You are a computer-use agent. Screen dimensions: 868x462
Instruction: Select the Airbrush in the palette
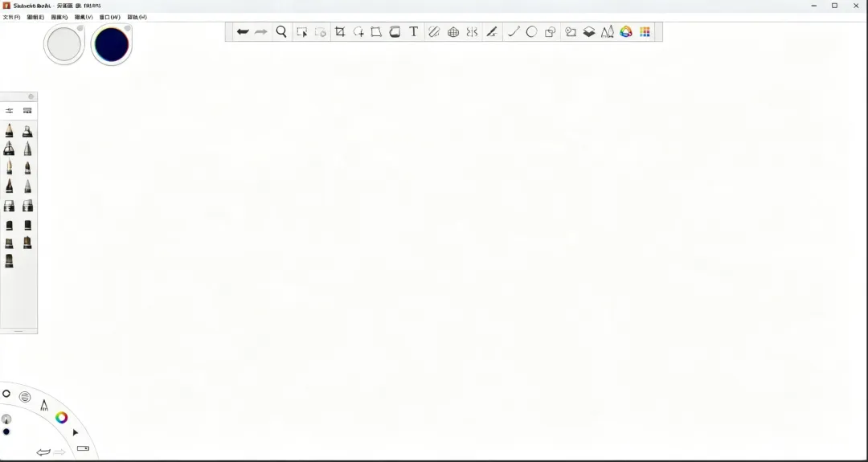(27, 131)
